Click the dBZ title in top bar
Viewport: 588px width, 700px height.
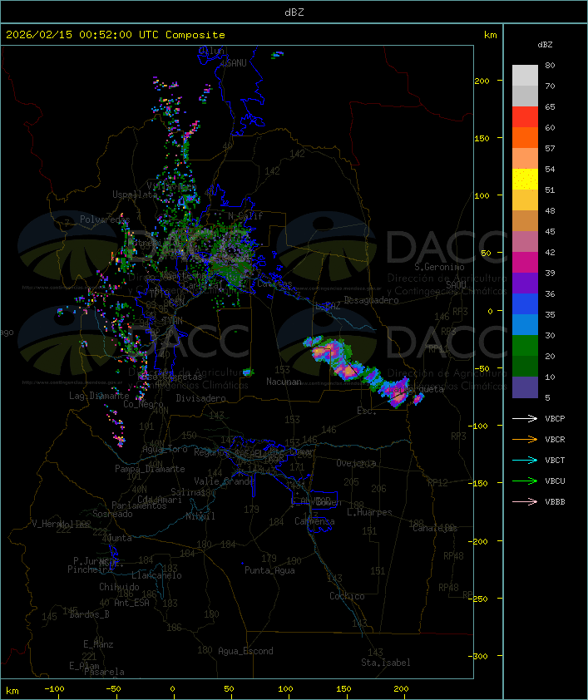[294, 12]
